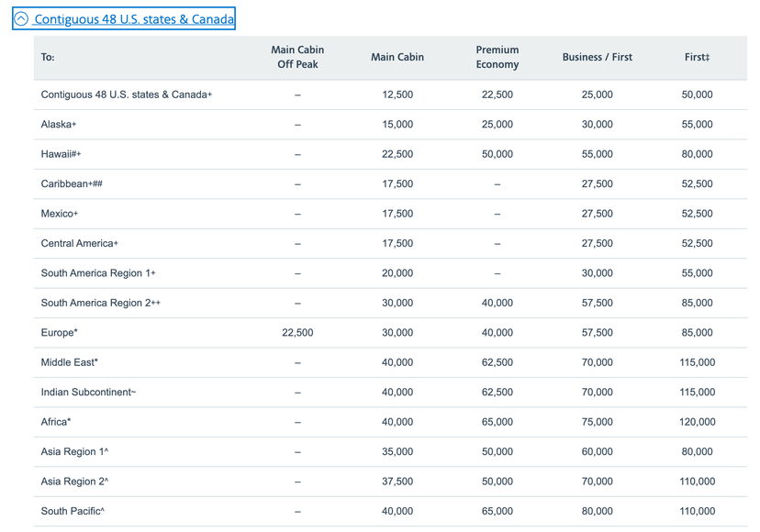Select the Africa* row label
The height and width of the screenshot is (532, 760).
point(55,422)
